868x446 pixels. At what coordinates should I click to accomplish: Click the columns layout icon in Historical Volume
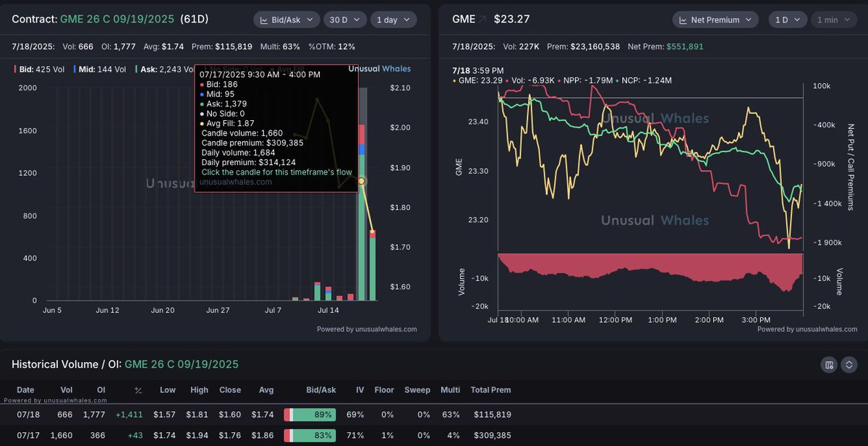tap(829, 364)
